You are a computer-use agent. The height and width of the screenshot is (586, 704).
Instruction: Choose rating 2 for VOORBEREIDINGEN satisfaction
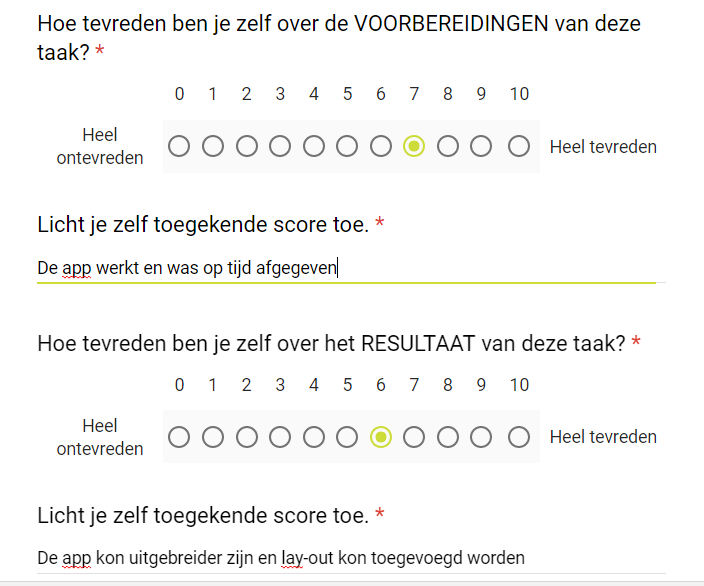click(x=246, y=147)
